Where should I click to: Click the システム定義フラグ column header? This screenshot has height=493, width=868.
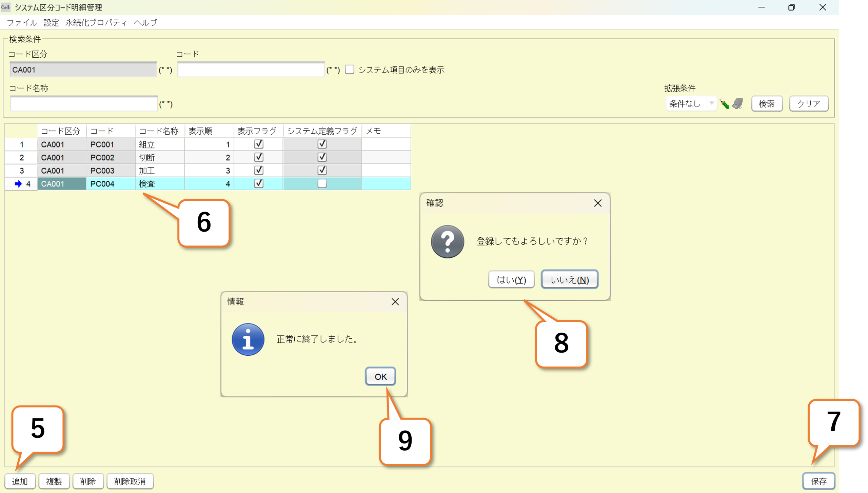pyautogui.click(x=322, y=131)
